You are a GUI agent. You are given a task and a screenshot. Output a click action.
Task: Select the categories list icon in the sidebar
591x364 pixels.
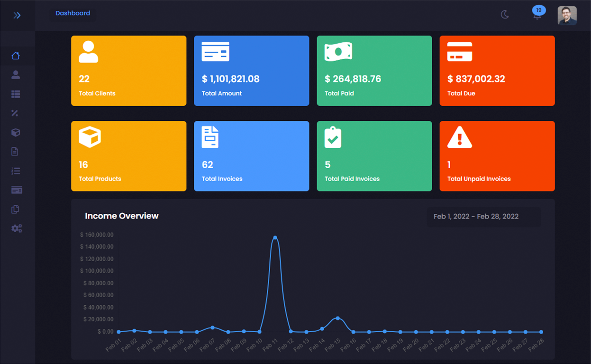(16, 94)
